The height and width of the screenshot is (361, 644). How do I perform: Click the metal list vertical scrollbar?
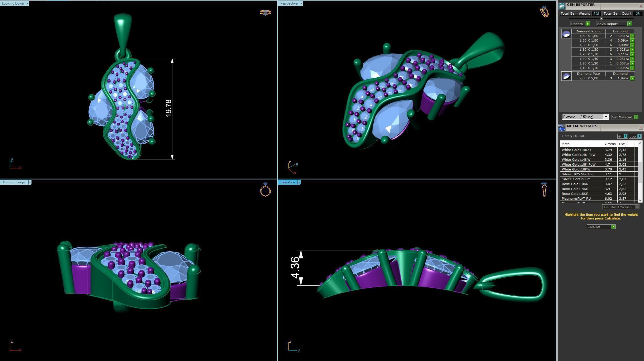click(640, 172)
